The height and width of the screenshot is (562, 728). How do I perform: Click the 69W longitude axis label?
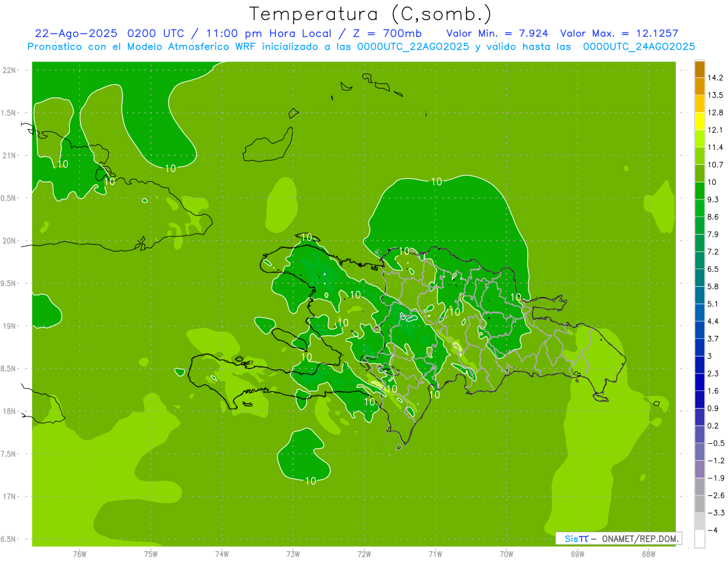click(x=578, y=554)
